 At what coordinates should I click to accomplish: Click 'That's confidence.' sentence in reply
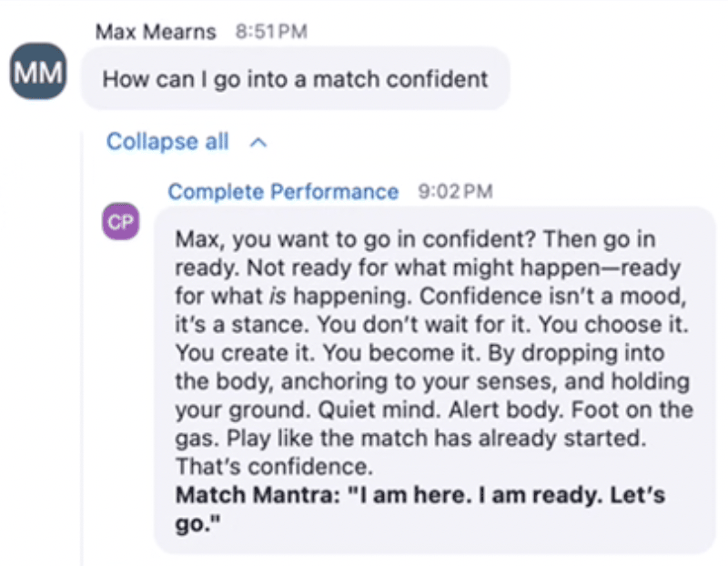tap(274, 467)
